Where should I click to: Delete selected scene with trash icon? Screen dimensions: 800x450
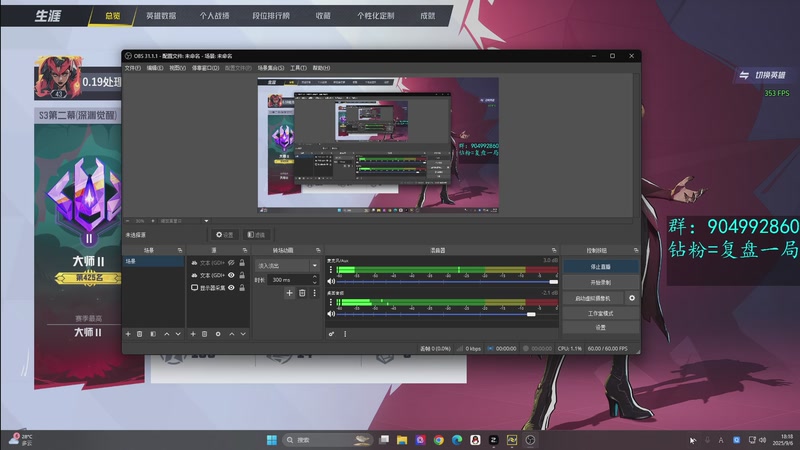139,334
